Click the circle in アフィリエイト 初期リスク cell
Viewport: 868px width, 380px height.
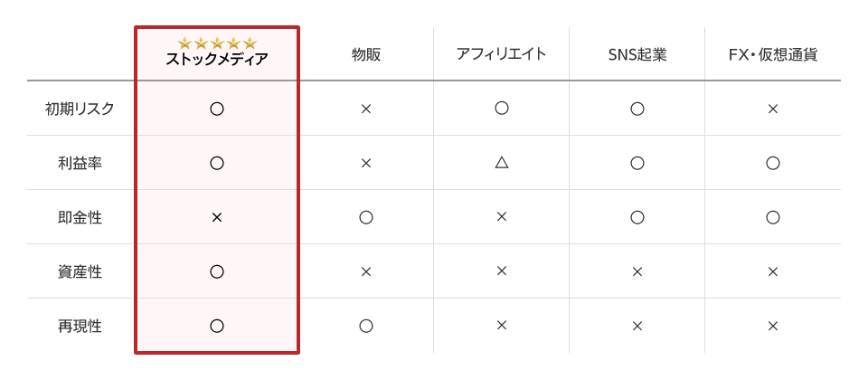pyautogui.click(x=502, y=109)
